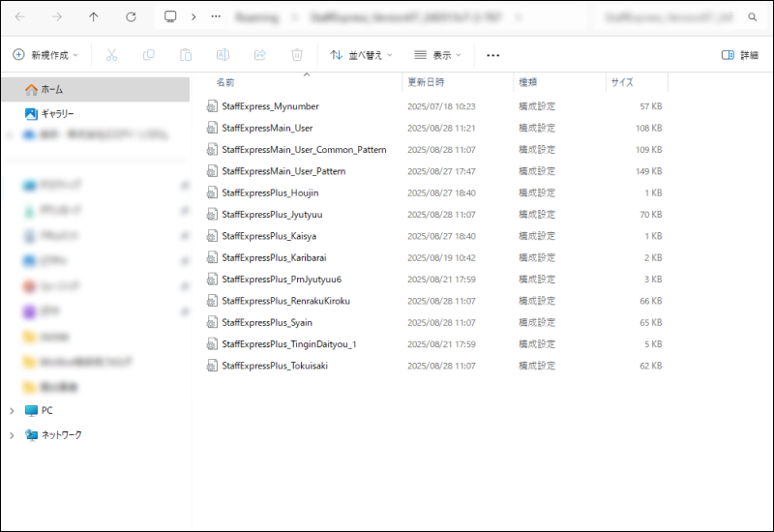Click the StaffExpressPlus_TinginDaityou_1 file icon
The height and width of the screenshot is (532, 774).
pos(212,344)
